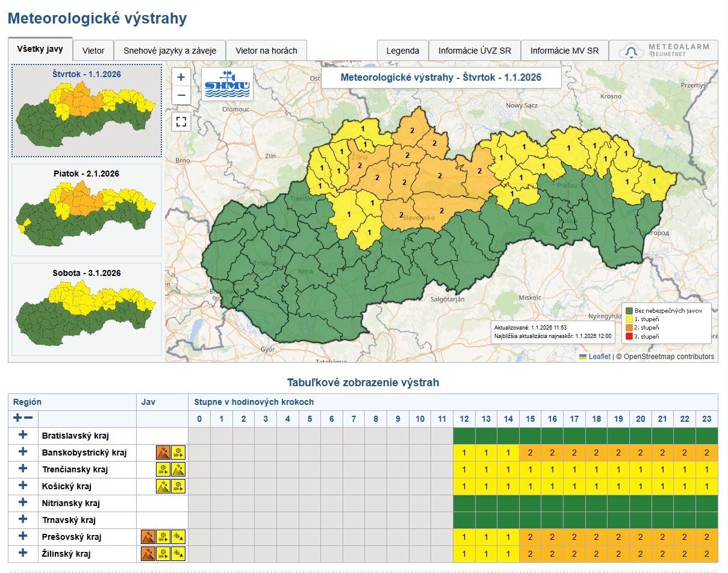This screenshot has width=728, height=573.
Task: Click orange mountain wind icon for Žilinský kraj
Action: point(148,554)
